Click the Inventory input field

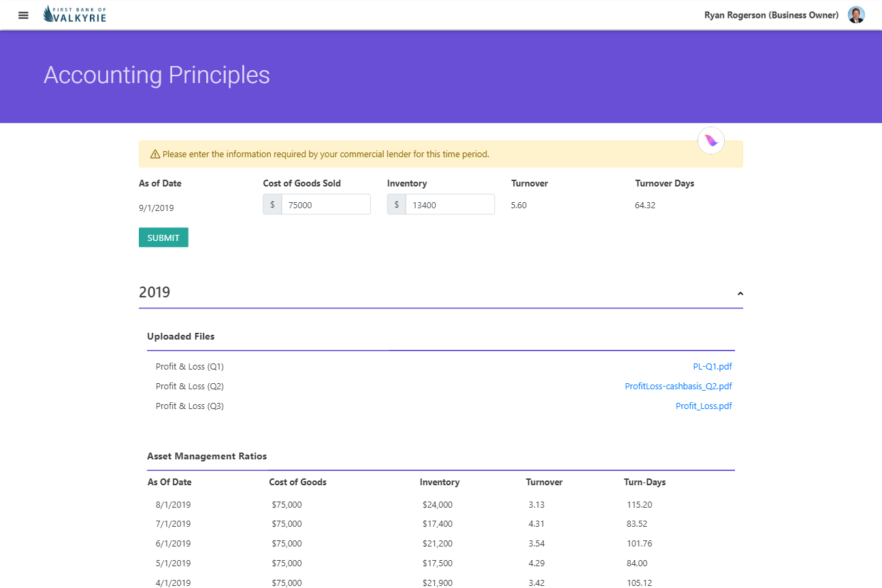point(450,204)
